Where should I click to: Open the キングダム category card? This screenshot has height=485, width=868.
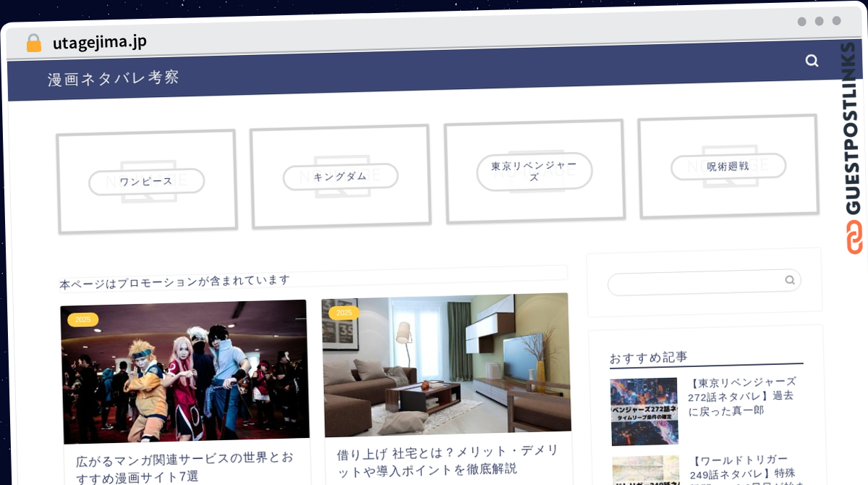click(340, 176)
